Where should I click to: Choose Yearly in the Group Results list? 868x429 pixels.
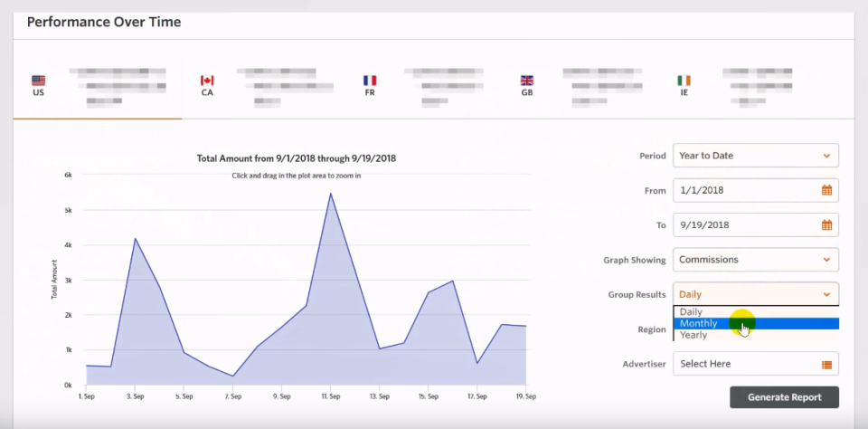(x=756, y=335)
